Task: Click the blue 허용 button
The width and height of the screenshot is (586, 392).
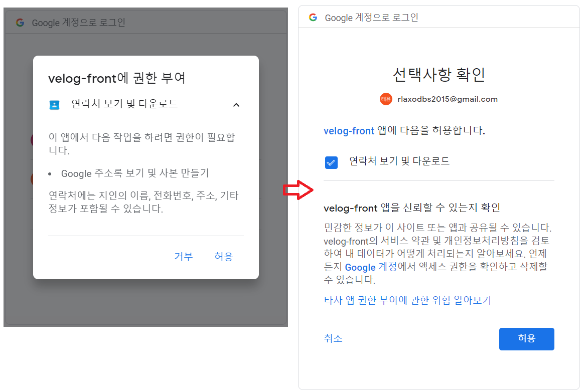Action: (527, 338)
